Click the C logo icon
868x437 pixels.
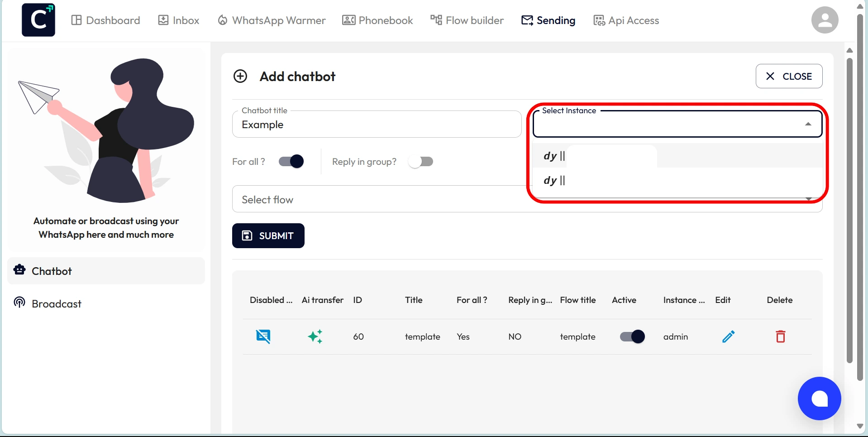(38, 20)
